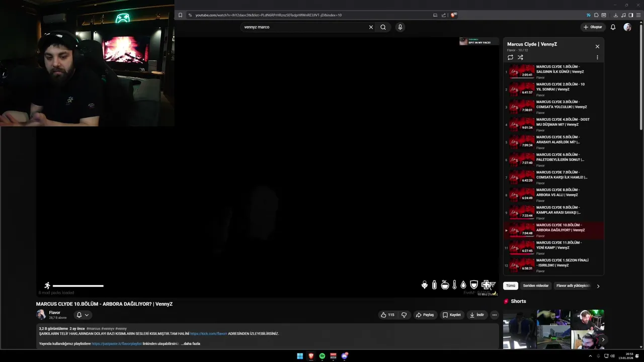Click the İndir button
The height and width of the screenshot is (362, 644).
pyautogui.click(x=477, y=315)
